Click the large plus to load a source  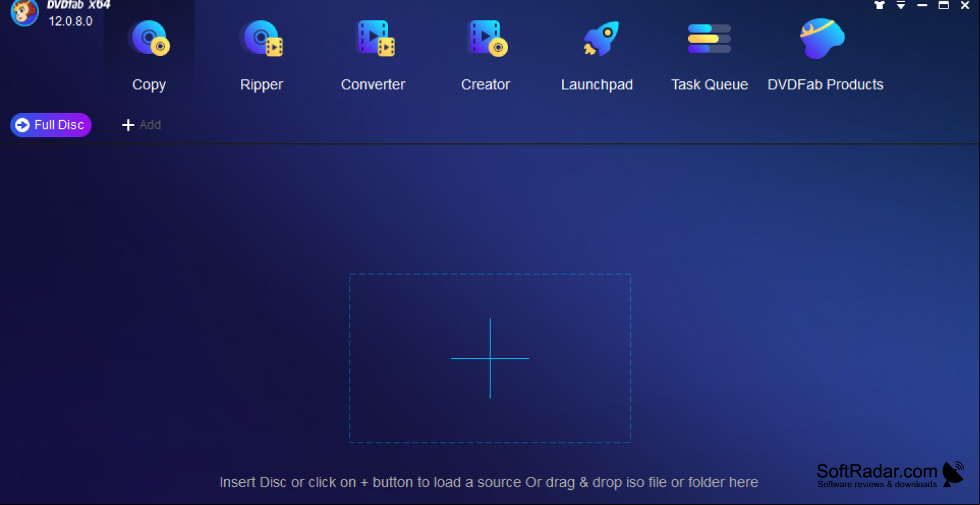click(x=490, y=359)
